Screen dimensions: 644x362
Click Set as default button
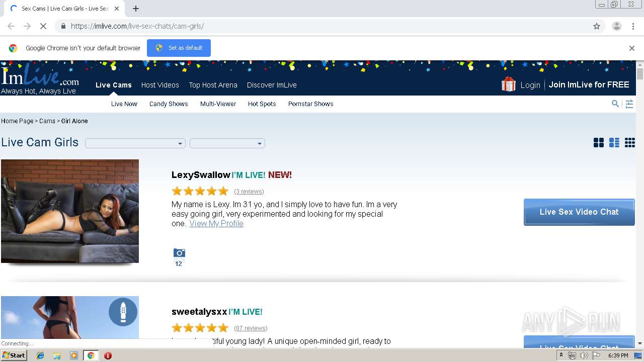(179, 48)
